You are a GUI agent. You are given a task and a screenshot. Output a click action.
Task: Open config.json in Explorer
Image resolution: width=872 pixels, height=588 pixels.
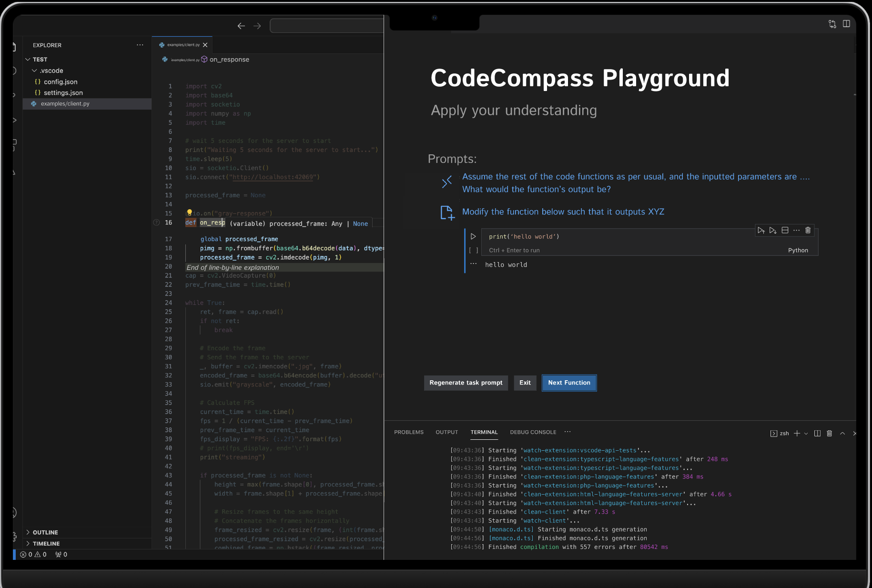pyautogui.click(x=61, y=81)
